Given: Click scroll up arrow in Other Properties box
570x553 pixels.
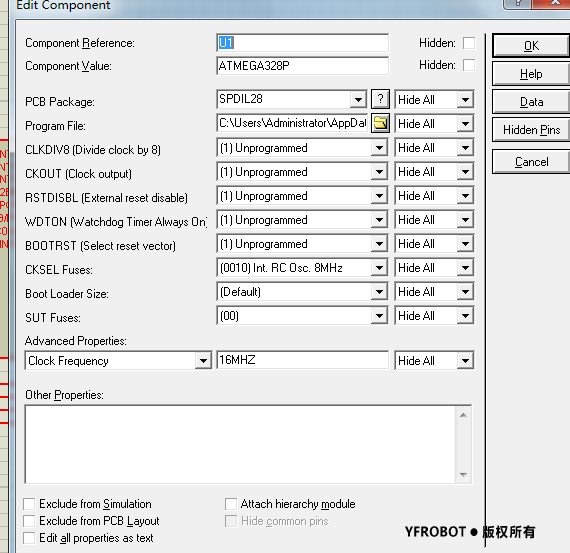Looking at the screenshot, I should [x=463, y=415].
